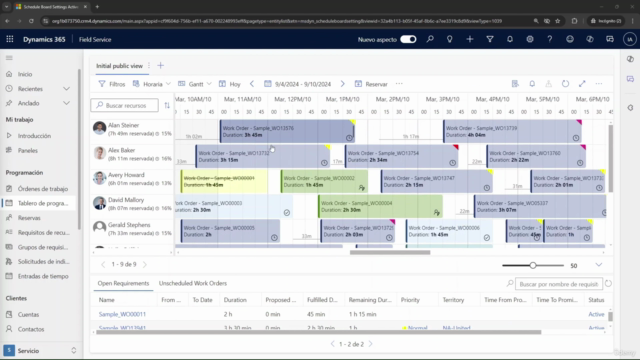Expand Anclado section chevron
640x360 pixels.
[67, 103]
